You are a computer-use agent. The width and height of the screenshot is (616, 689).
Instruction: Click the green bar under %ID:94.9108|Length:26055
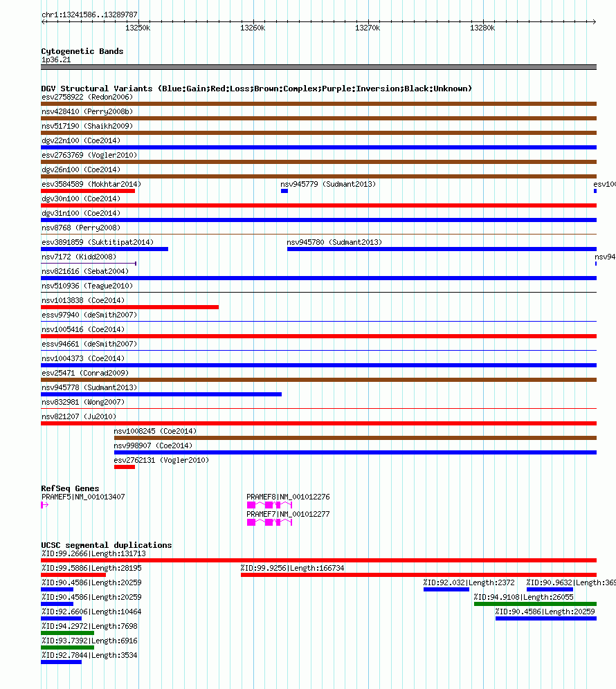tap(535, 604)
